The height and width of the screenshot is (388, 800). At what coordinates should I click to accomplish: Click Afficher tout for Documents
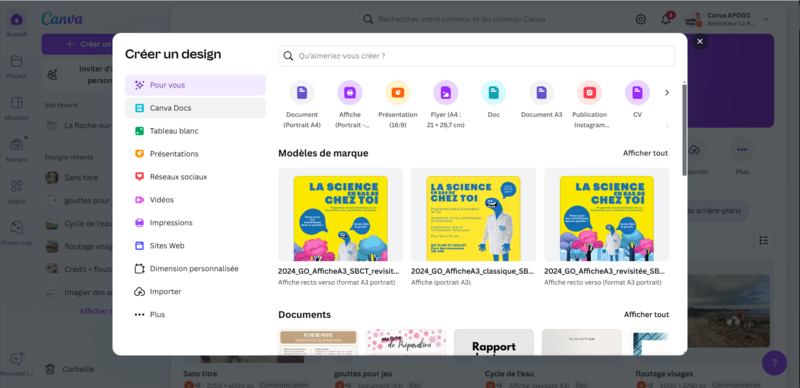click(x=646, y=314)
